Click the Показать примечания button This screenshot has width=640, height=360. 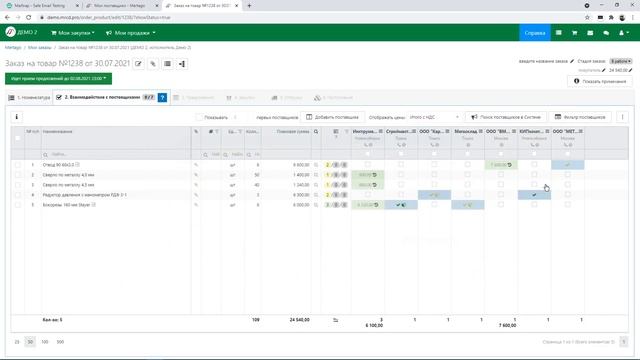600,81
